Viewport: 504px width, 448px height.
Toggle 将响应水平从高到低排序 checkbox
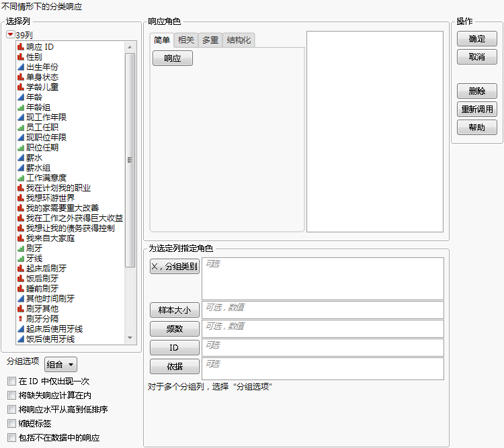click(11, 410)
